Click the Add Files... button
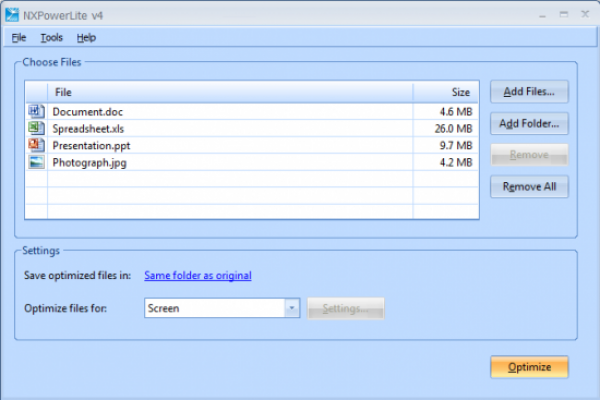This screenshot has height=400, width=600. pos(529,92)
